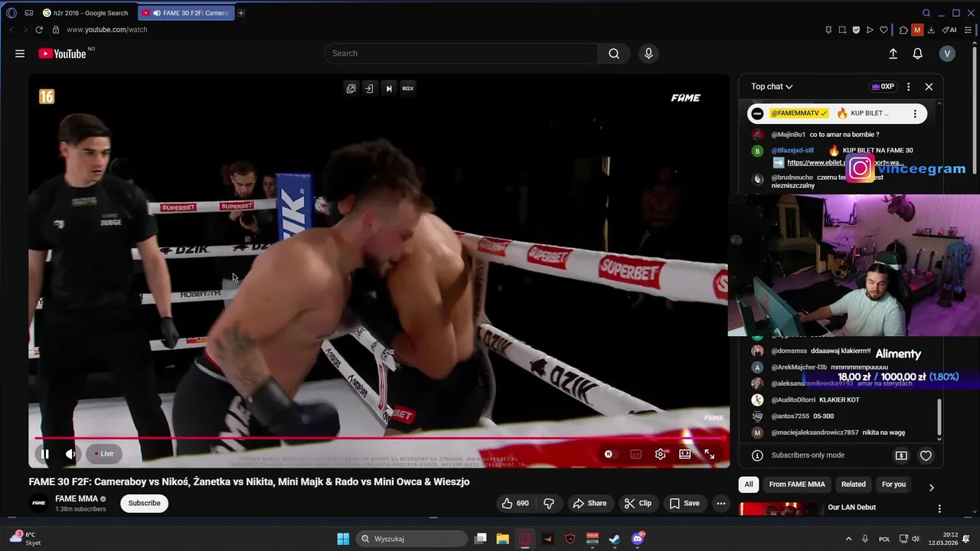This screenshot has width=980, height=551.
Task: Send a heart reaction in chat
Action: coord(926,455)
